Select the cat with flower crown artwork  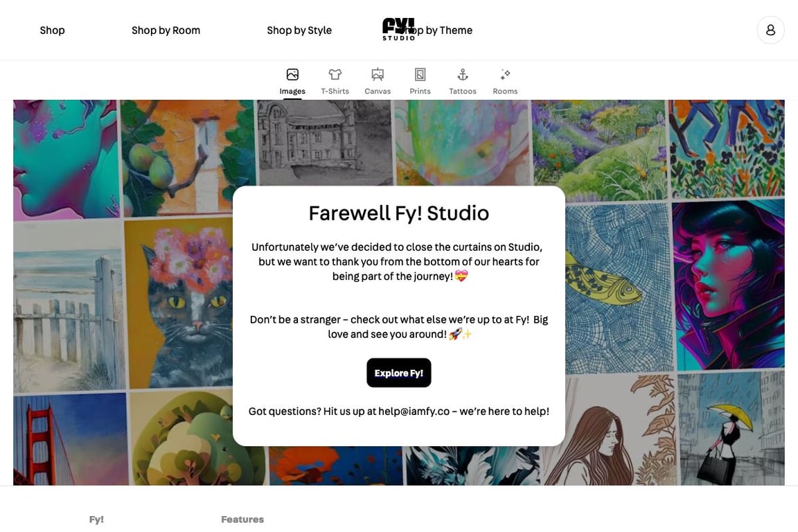[x=179, y=303]
